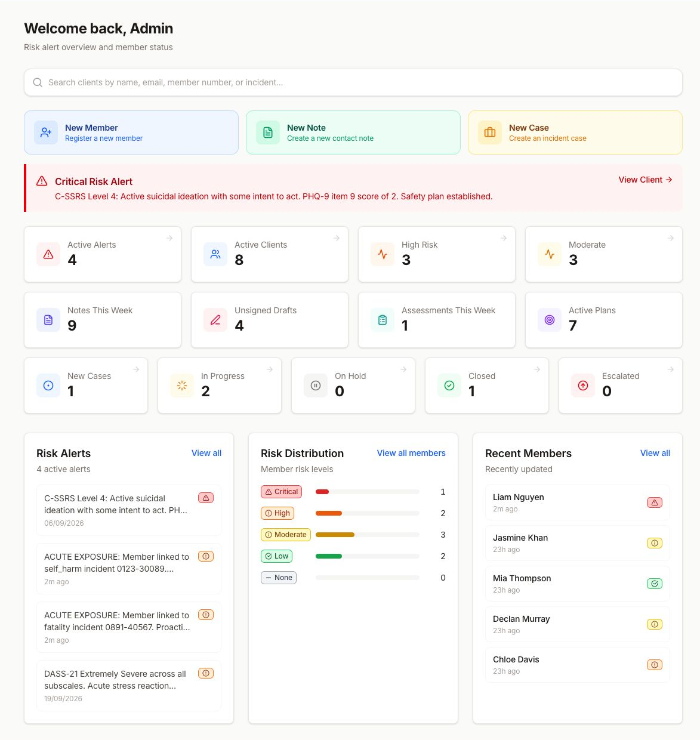Screen dimensions: 700x740
Task: Click the Active Clients people icon
Action: 215,254
